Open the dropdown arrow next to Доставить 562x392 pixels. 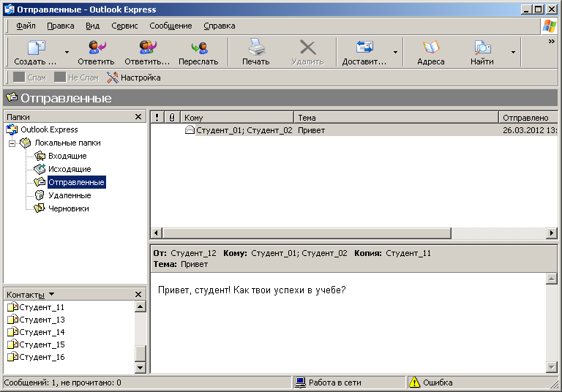(x=395, y=53)
